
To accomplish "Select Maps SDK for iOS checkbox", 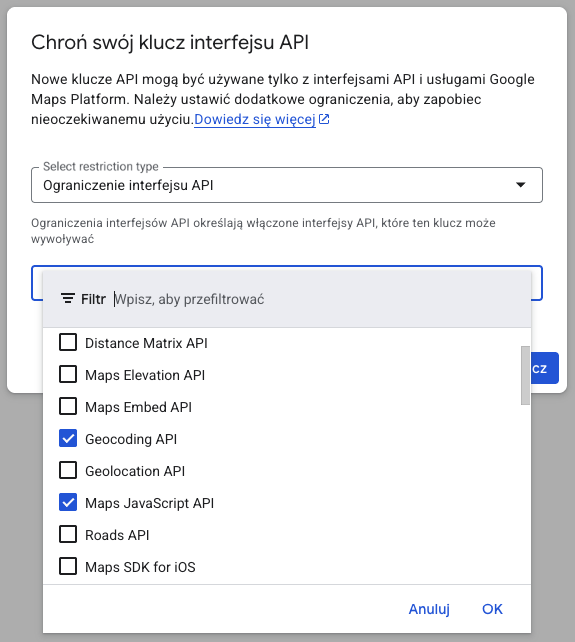I will pos(68,567).
